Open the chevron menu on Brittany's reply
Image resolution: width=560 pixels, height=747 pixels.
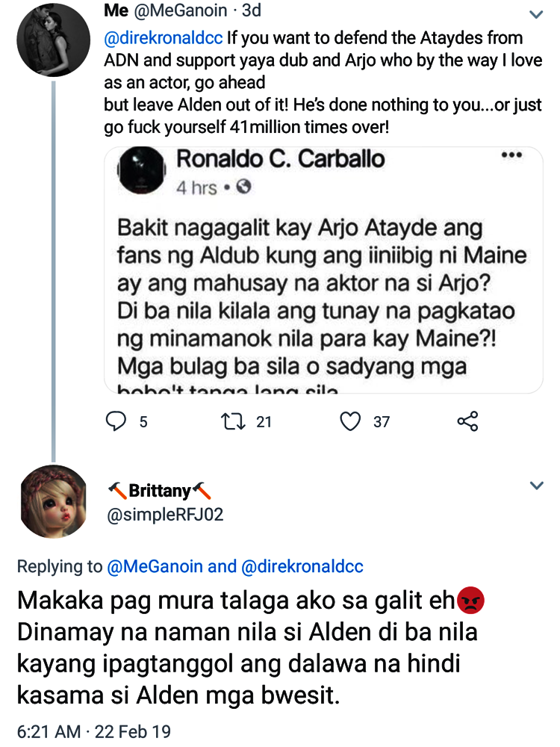(536, 486)
